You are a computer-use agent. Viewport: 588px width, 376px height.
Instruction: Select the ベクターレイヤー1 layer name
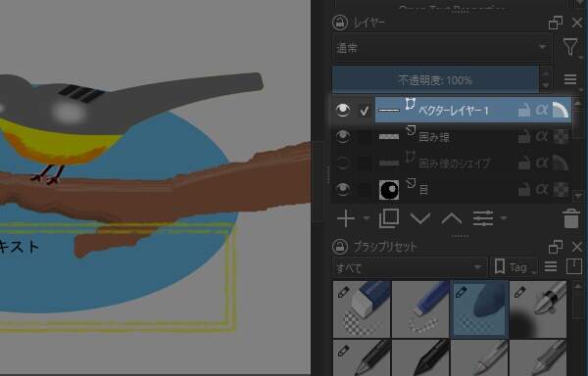pyautogui.click(x=454, y=111)
